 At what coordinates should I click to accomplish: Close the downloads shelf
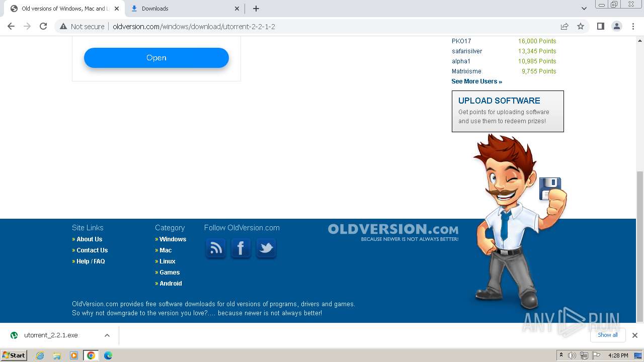(x=635, y=335)
